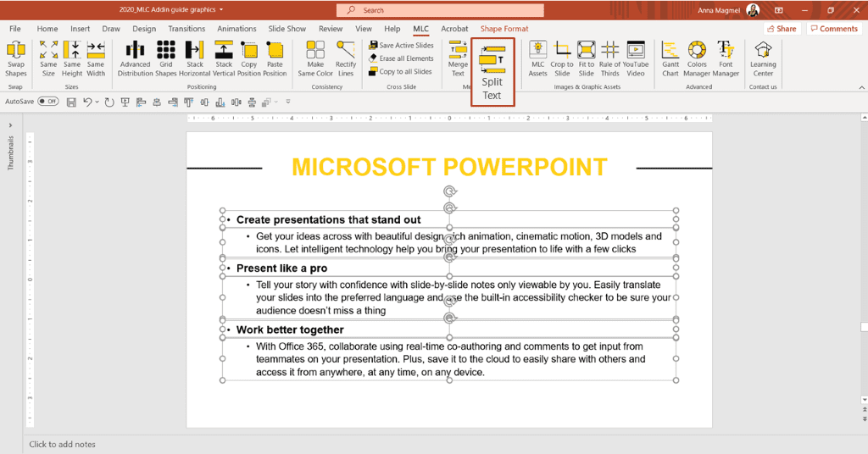The image size is (868, 454).
Task: Apply Same Size to selected shapes
Action: click(x=48, y=58)
